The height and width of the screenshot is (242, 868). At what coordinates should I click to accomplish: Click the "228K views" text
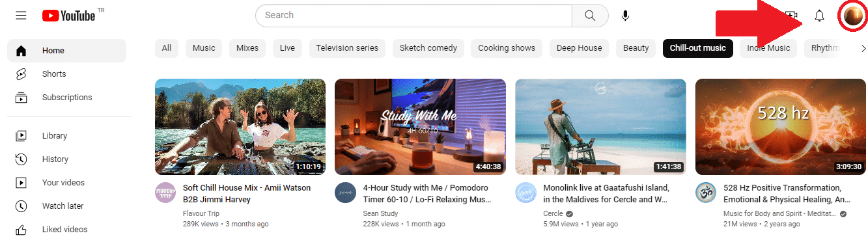381,224
